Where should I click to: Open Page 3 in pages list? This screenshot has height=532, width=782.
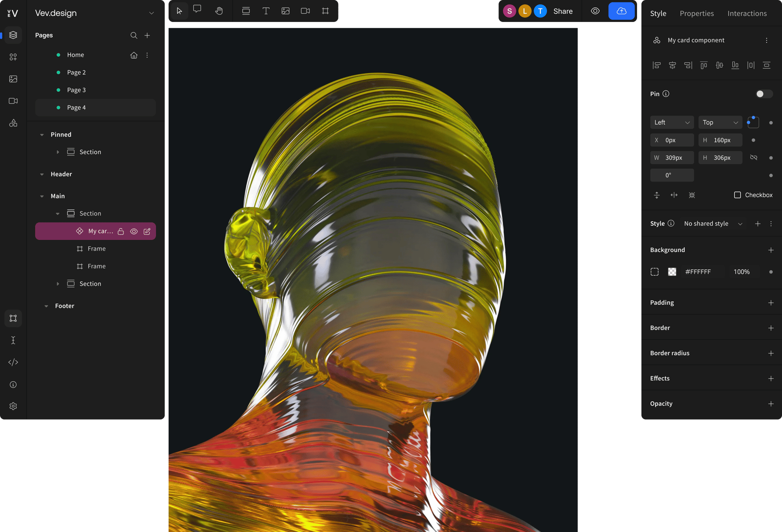coord(77,90)
